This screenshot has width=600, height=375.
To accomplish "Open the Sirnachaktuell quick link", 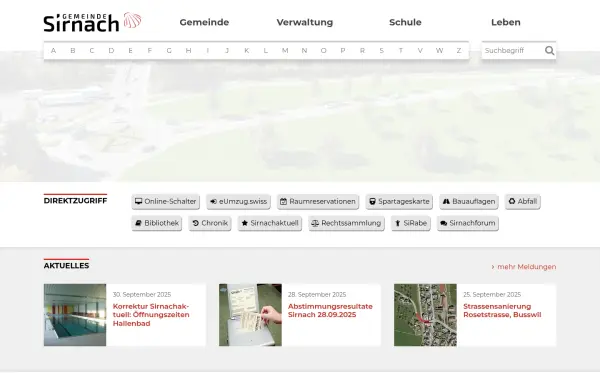I will 270,223.
